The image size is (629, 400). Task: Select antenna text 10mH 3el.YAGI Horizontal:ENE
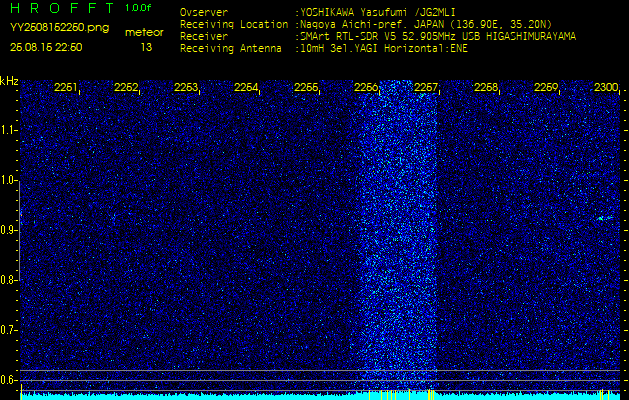coord(383,49)
